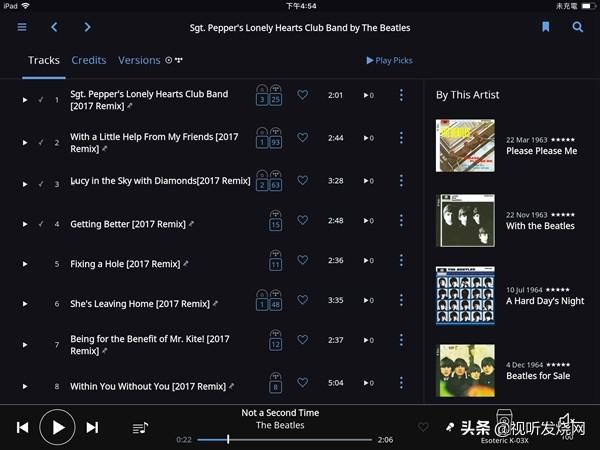Open the Beatles for Sale title link
This screenshot has height=450, width=600.
coord(538,376)
